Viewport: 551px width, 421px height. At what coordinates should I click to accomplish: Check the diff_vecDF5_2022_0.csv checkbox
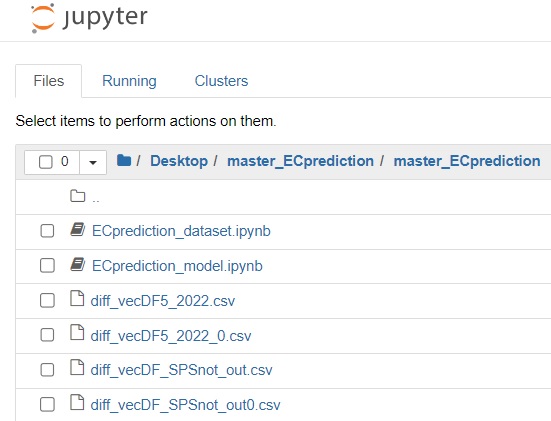click(47, 335)
